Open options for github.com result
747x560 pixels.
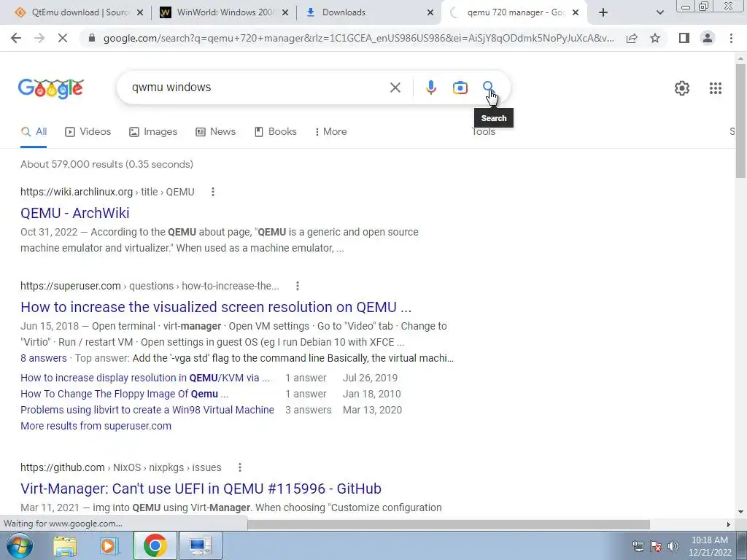[239, 467]
